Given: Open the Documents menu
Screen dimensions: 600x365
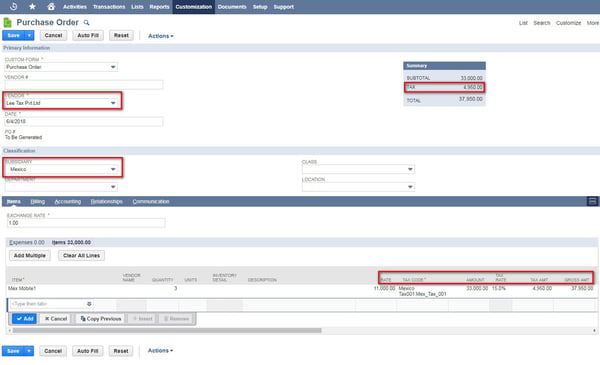Looking at the screenshot, I should coord(232,7).
